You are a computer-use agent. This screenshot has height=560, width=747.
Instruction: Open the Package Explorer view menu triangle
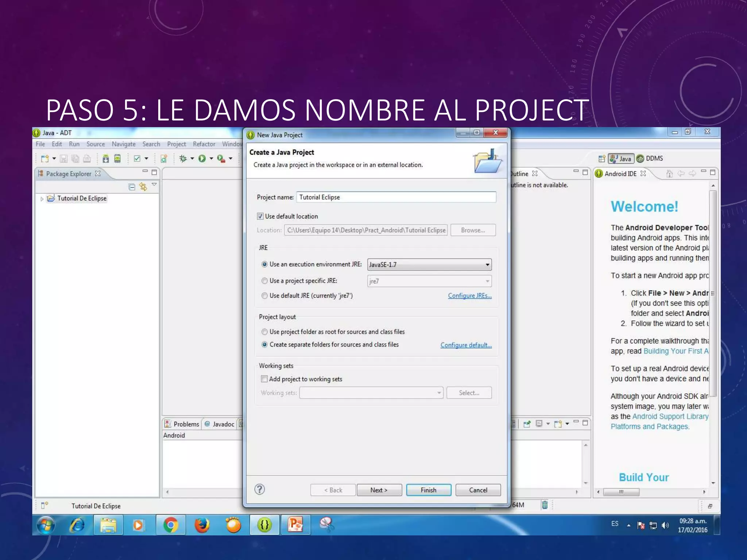[x=154, y=184]
